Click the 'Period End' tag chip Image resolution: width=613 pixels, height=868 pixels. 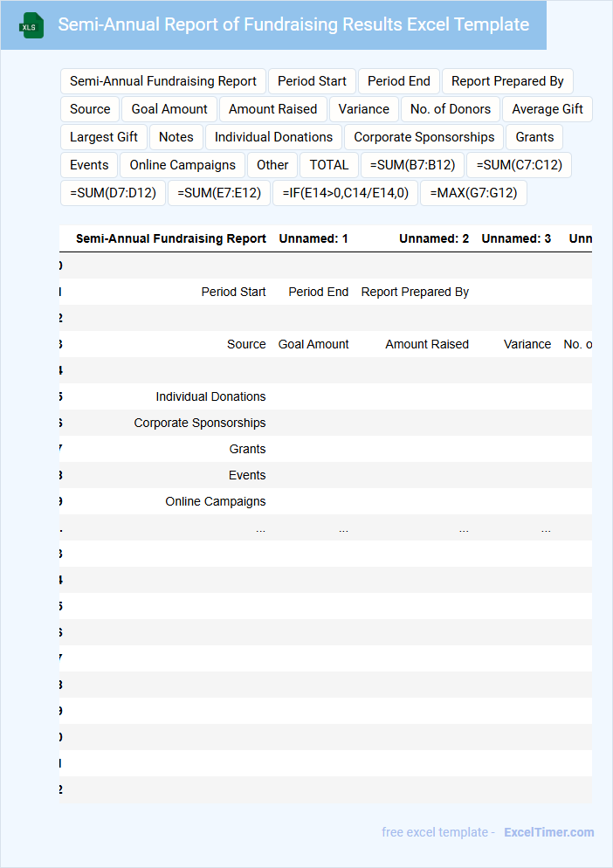[399, 81]
